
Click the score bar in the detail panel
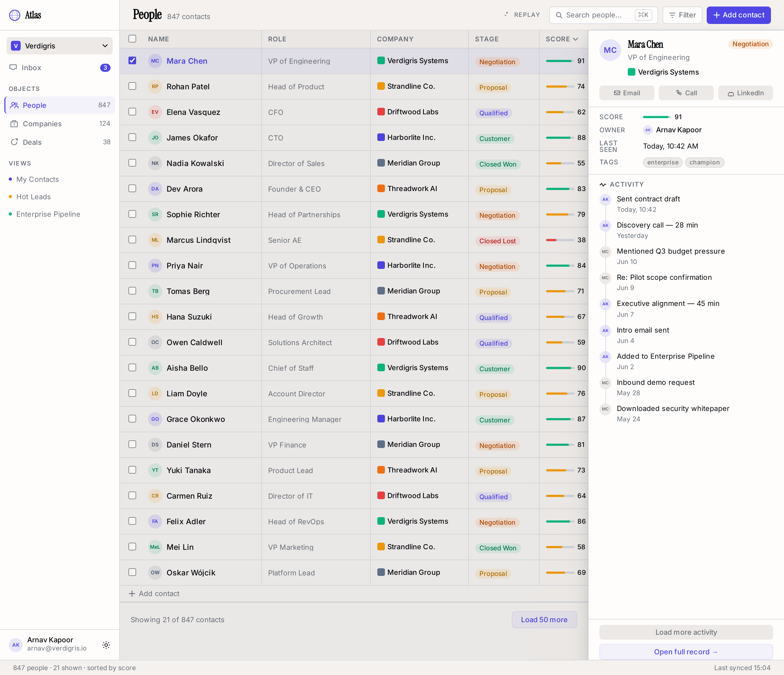pyautogui.click(x=657, y=117)
